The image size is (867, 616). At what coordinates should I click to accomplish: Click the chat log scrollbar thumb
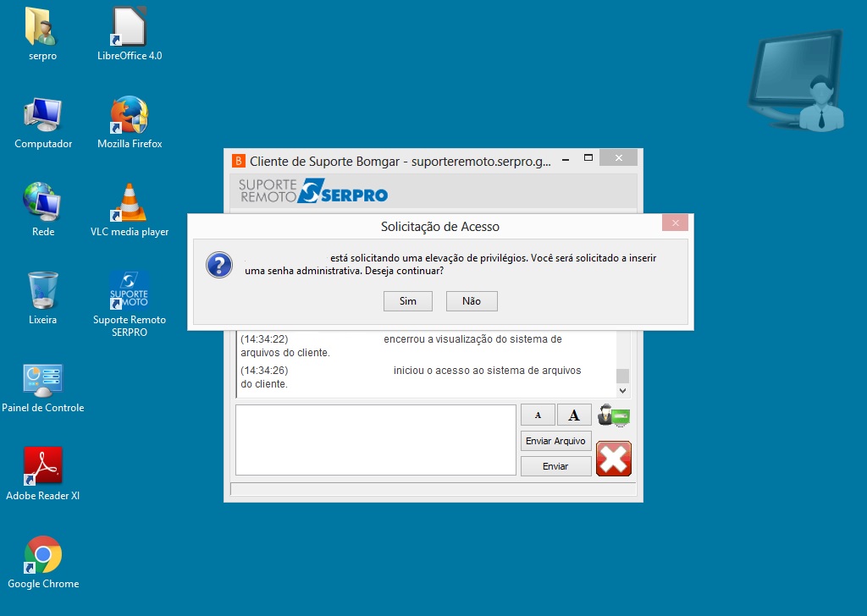[622, 376]
